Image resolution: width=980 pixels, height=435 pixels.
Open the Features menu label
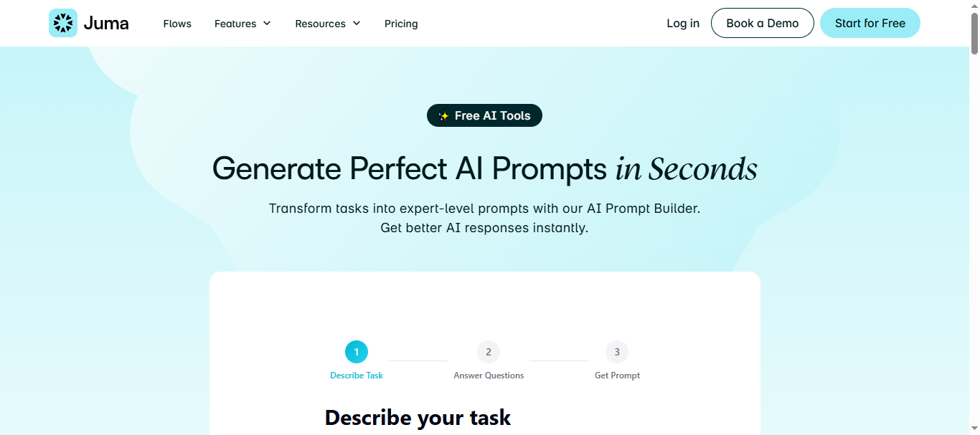click(235, 24)
